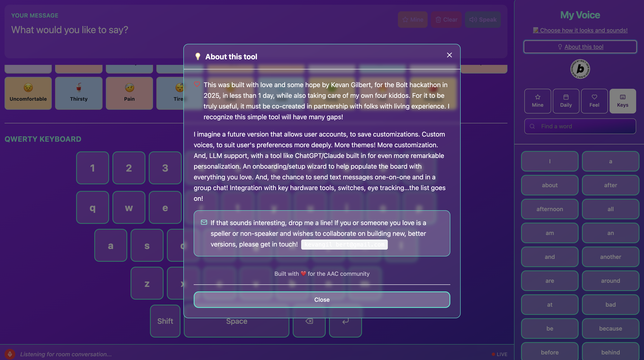This screenshot has width=644, height=360.
Task: Click the Close button in dialog
Action: [322, 300]
